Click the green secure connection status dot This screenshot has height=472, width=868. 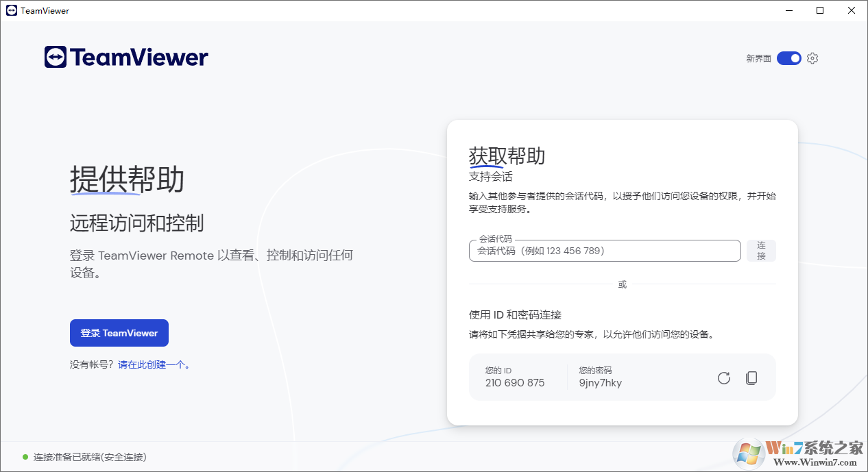click(25, 457)
